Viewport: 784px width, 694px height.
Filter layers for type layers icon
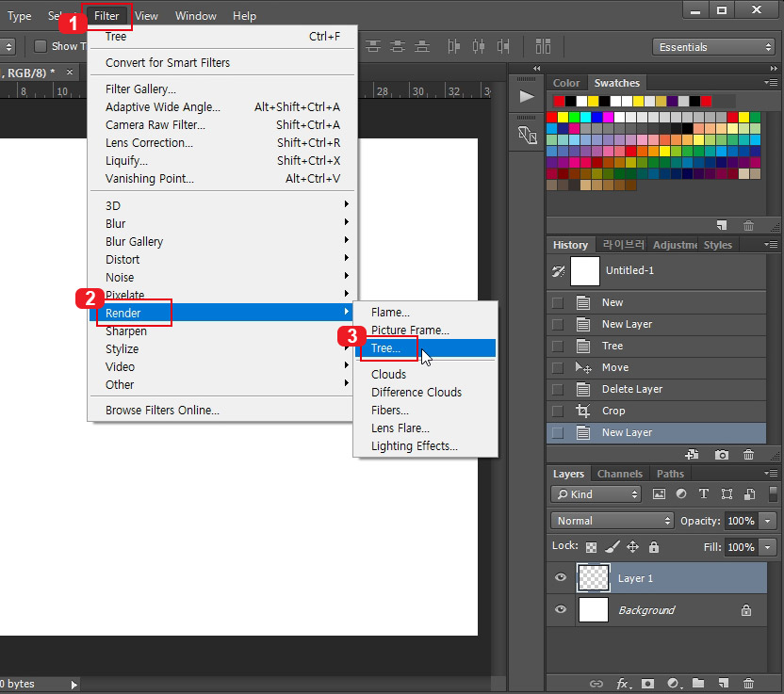[704, 493]
